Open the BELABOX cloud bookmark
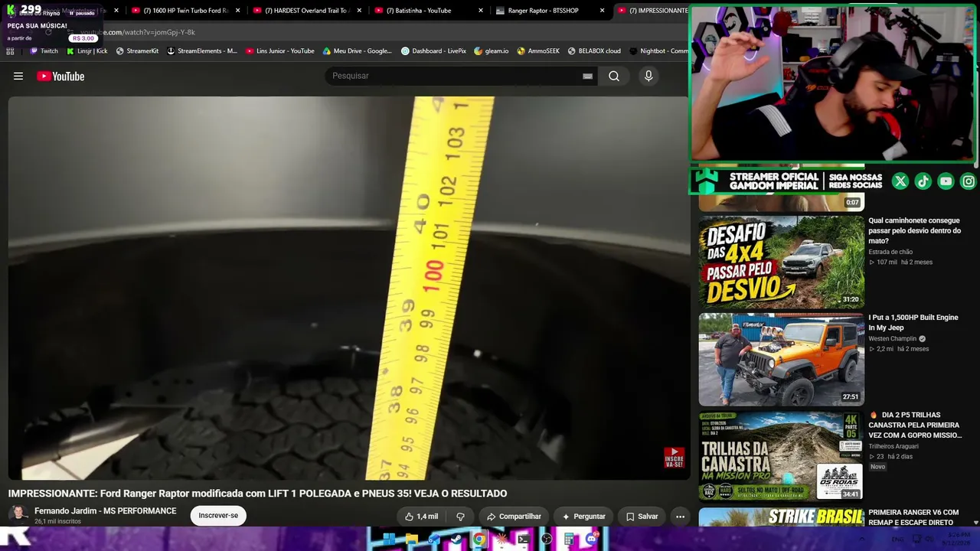The image size is (980, 551). [x=594, y=51]
